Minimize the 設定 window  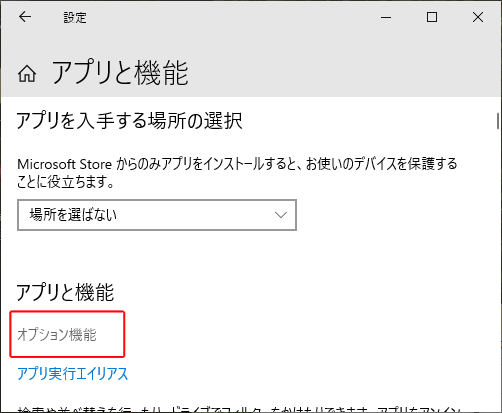coord(386,17)
